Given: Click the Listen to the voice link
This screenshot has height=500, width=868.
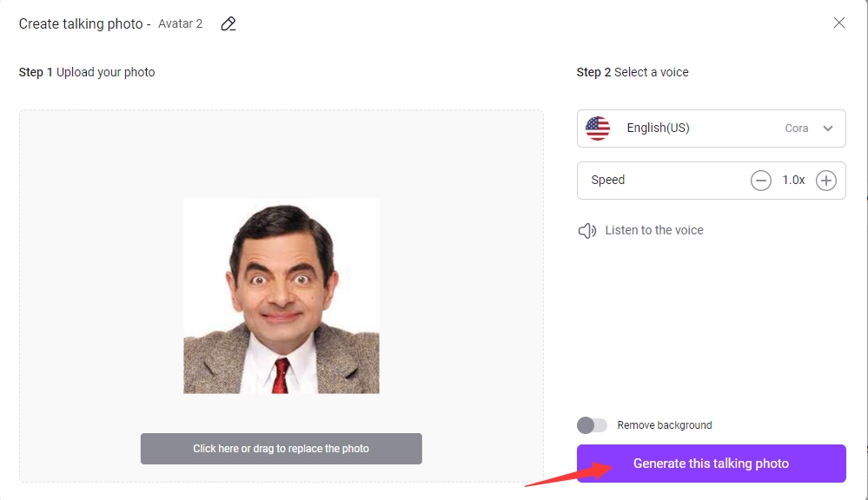Looking at the screenshot, I should click(x=654, y=230).
